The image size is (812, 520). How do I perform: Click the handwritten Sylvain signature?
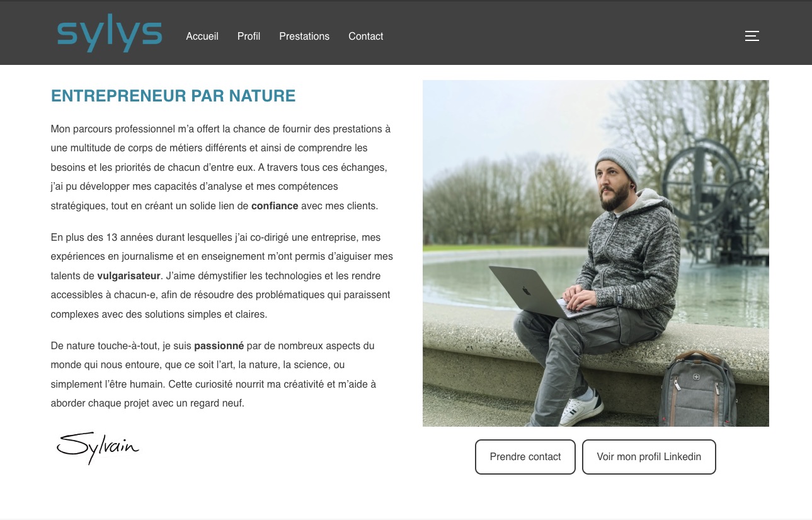[x=98, y=448]
